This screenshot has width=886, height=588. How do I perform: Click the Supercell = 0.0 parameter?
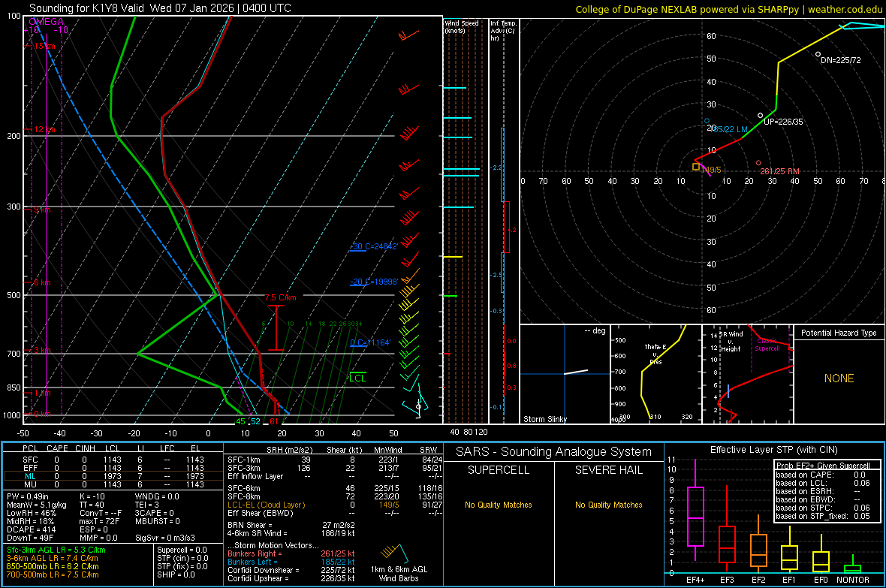pos(182,550)
